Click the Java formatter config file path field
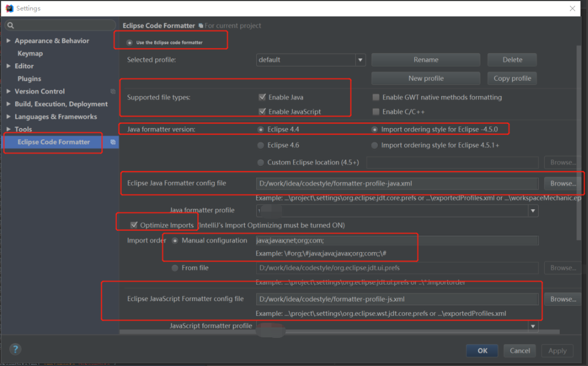The height and width of the screenshot is (366, 588). (x=397, y=184)
